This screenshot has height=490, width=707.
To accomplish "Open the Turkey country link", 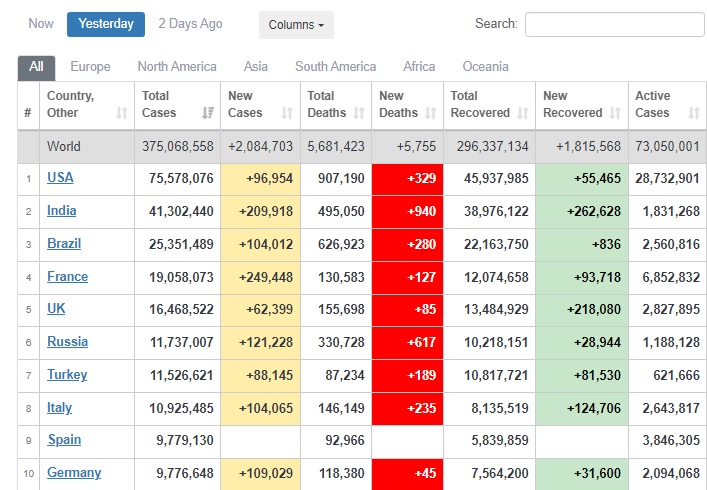I will 67,375.
